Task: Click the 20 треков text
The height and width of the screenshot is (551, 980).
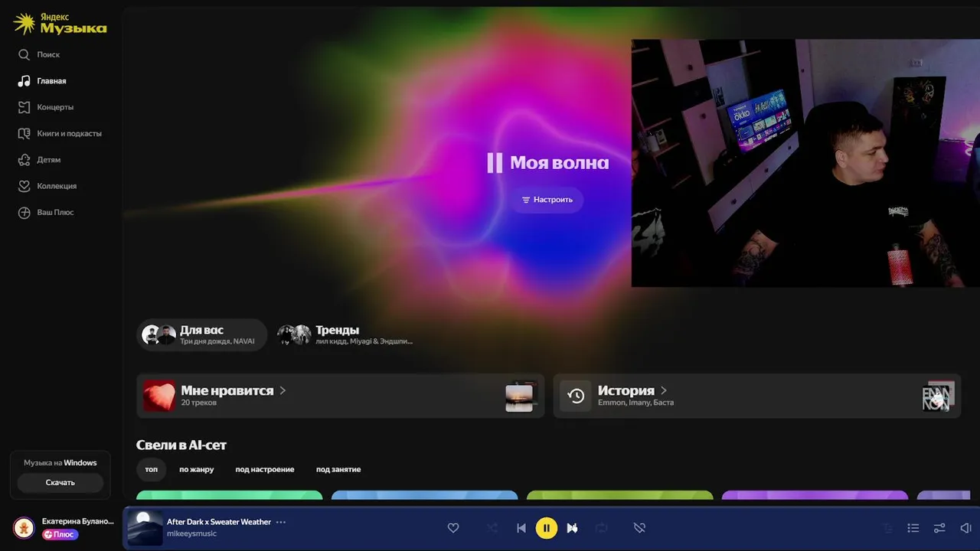Action: pos(199,403)
